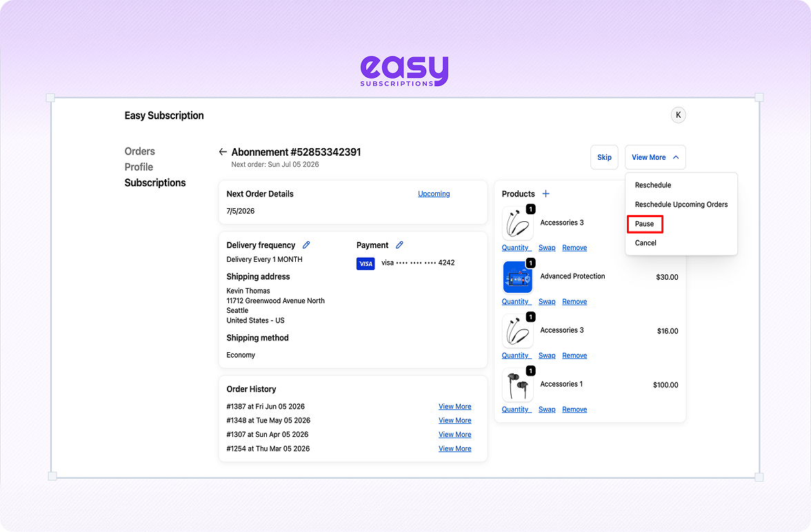The image size is (811, 532).
Task: Change Quantity for Advanced Protection
Action: click(516, 301)
